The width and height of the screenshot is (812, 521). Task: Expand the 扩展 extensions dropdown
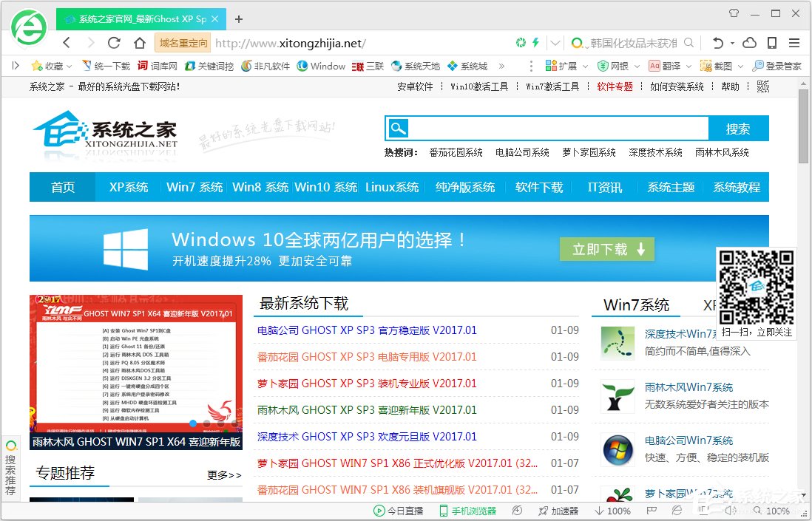coord(583,66)
